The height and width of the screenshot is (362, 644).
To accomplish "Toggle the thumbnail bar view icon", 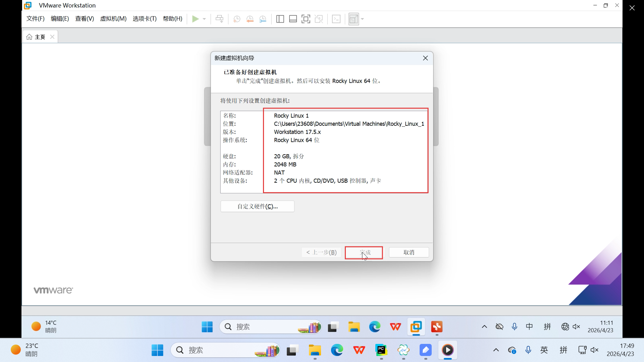I will [x=293, y=19].
